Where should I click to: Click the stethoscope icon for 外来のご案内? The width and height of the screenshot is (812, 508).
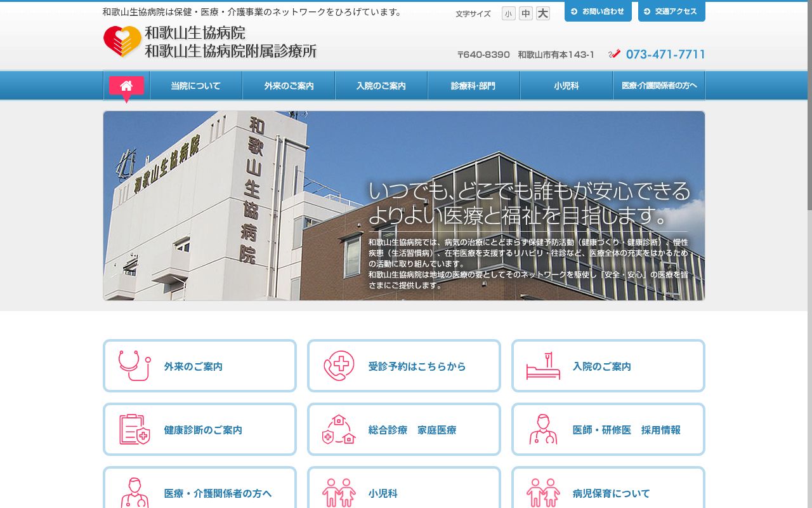pyautogui.click(x=134, y=366)
